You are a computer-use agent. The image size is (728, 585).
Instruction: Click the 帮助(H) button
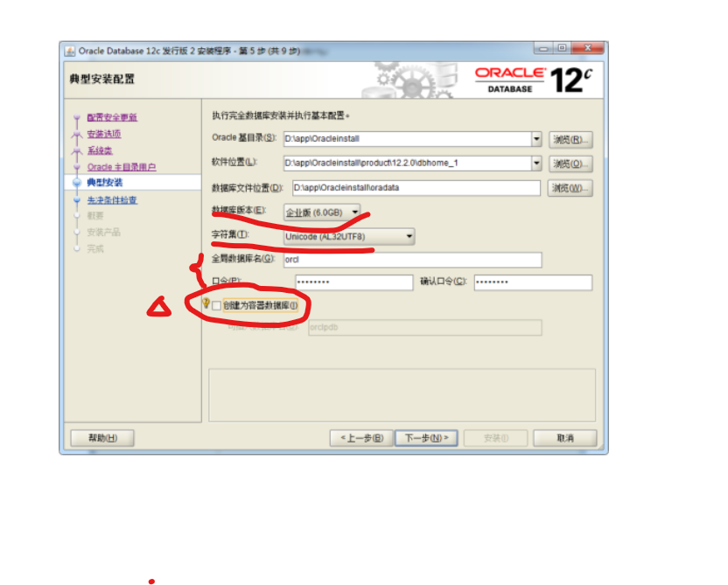coord(101,438)
